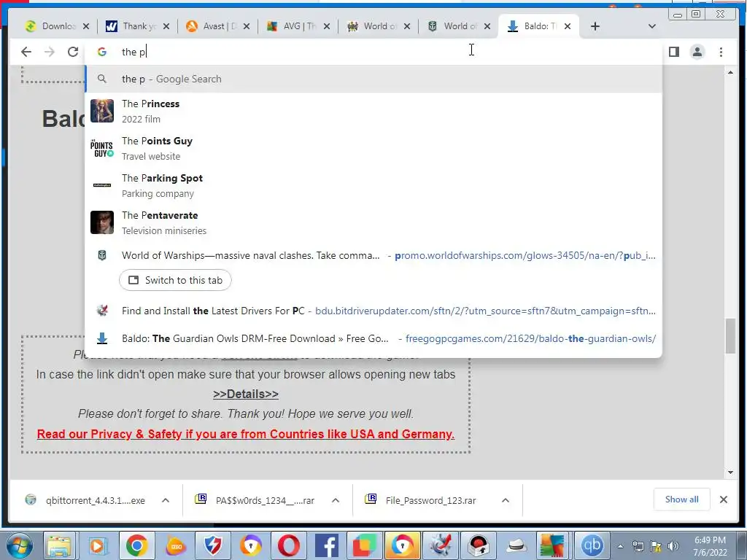The width and height of the screenshot is (747, 560).
Task: Expand options for qbittorrent exe download
Action: pos(166,500)
